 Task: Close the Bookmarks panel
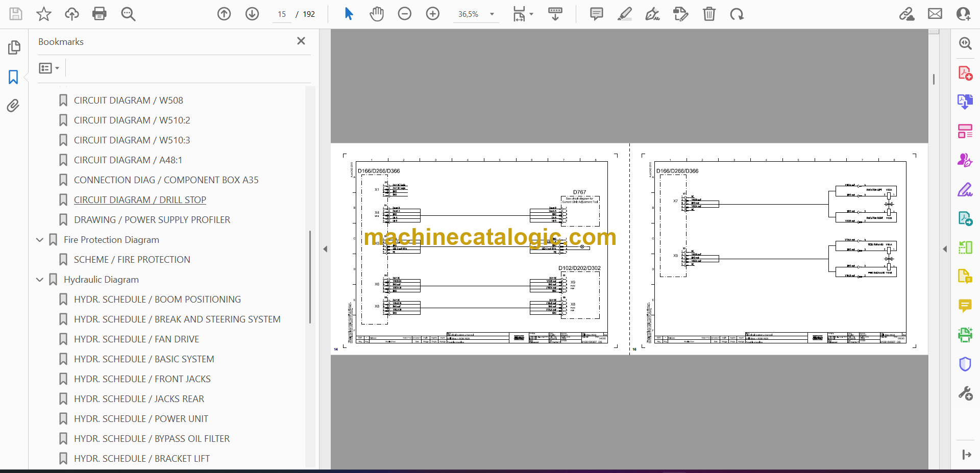(x=301, y=41)
